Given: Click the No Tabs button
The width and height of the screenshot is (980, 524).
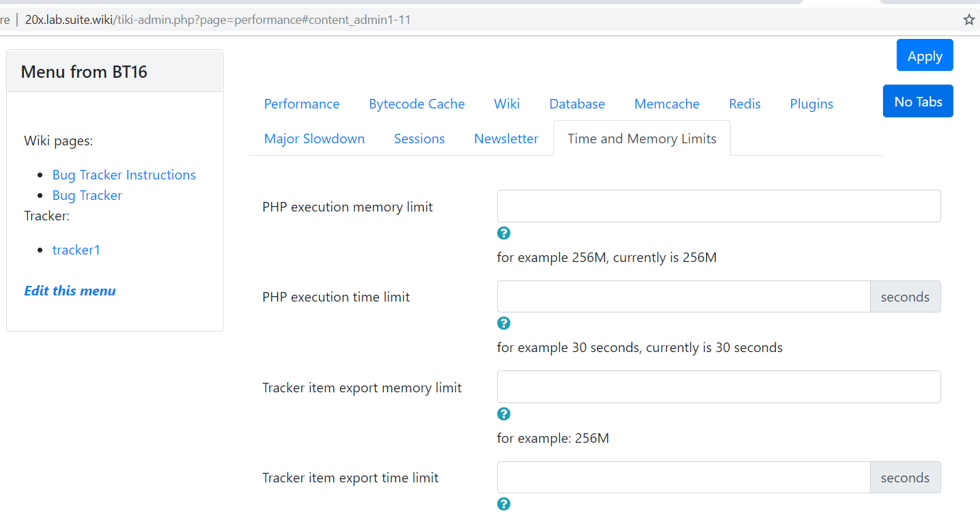Looking at the screenshot, I should (918, 101).
